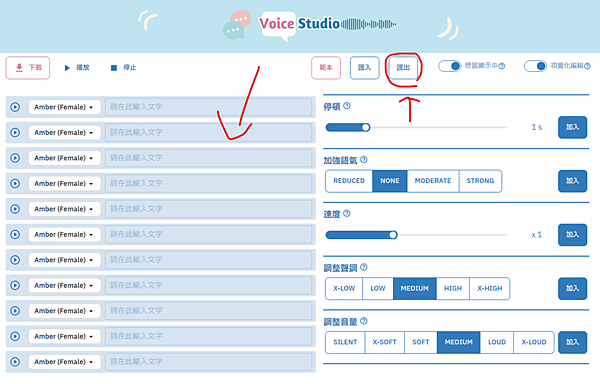
Task: Start playback with the play triangle button
Action: tap(77, 68)
